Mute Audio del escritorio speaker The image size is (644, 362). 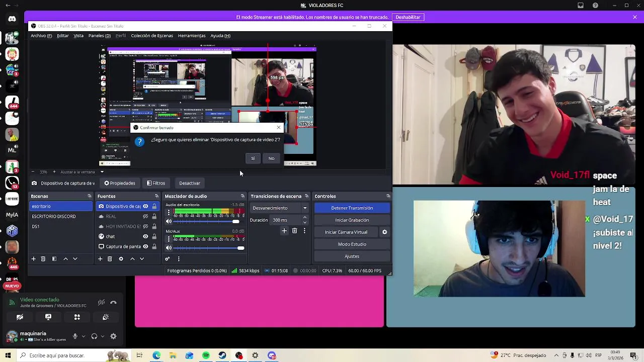[169, 222]
